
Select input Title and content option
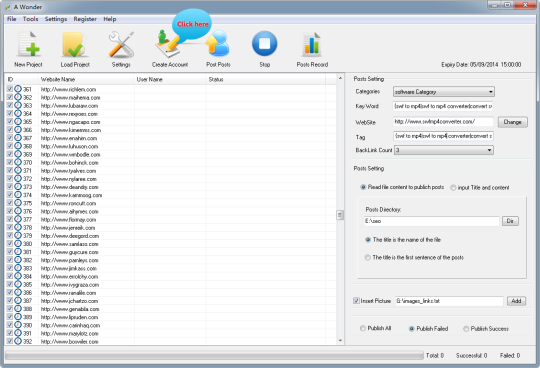(x=453, y=187)
